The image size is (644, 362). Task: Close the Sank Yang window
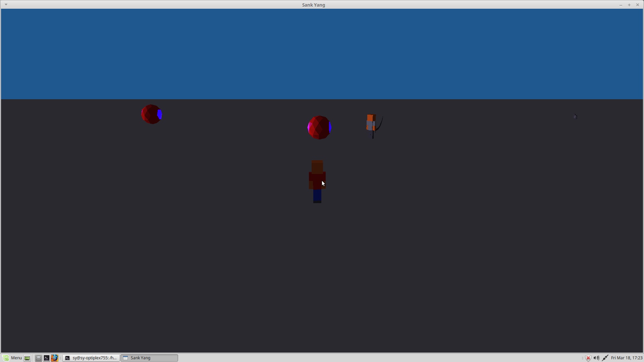click(x=638, y=5)
